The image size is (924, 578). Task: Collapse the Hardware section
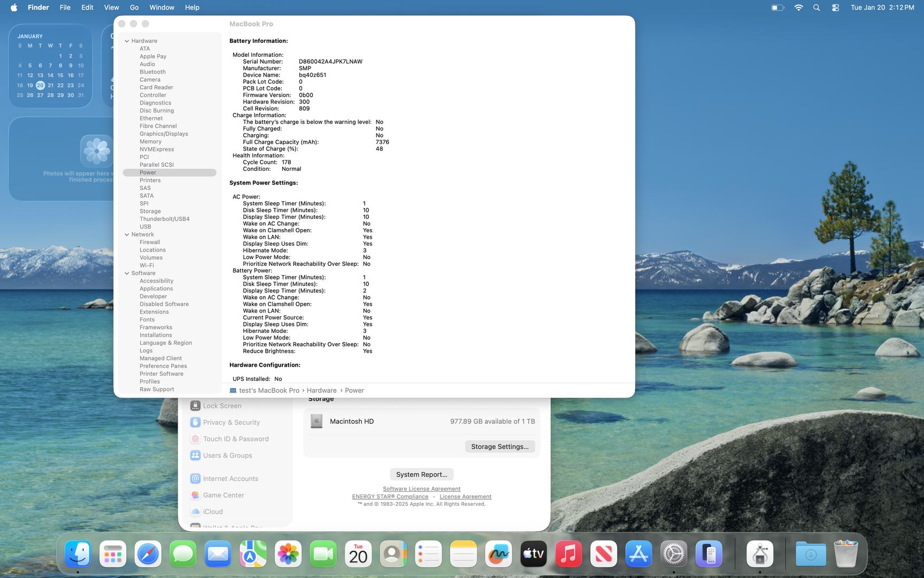[x=127, y=41]
